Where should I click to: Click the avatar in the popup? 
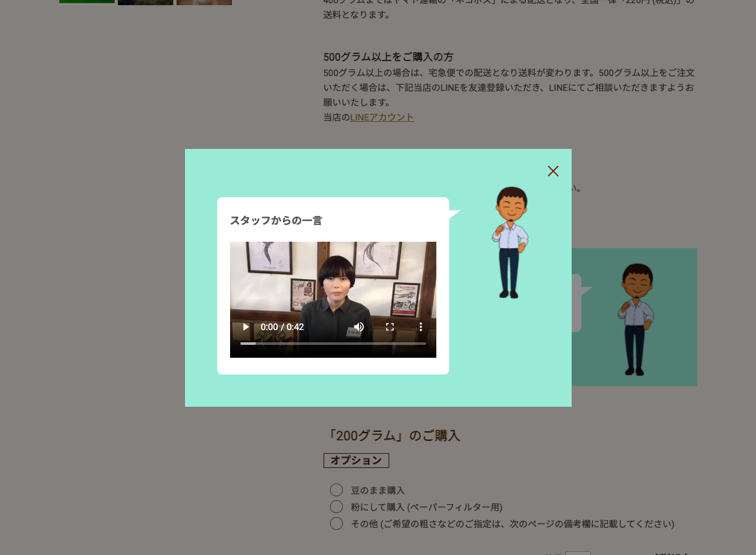pos(510,242)
